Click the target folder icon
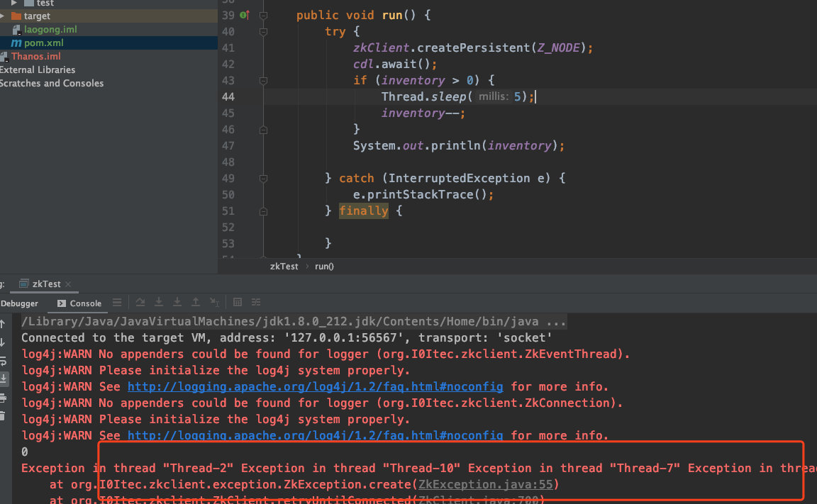817x504 pixels. [x=16, y=16]
